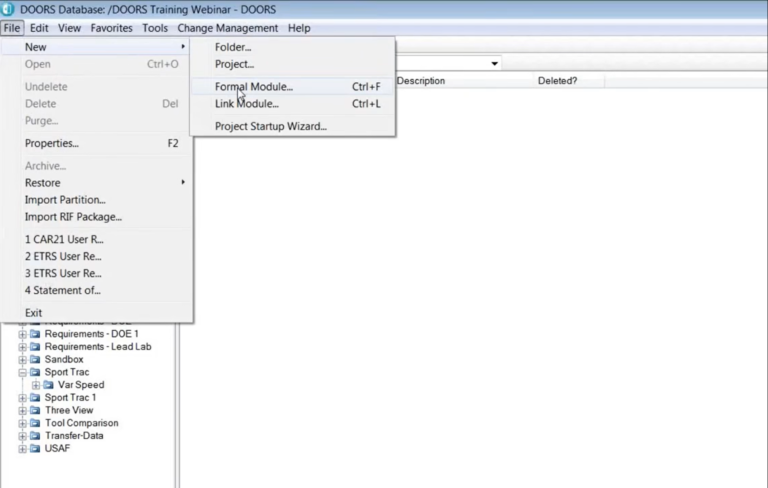Select Transfer-Data folder label
The width and height of the screenshot is (768, 488).
coord(74,436)
